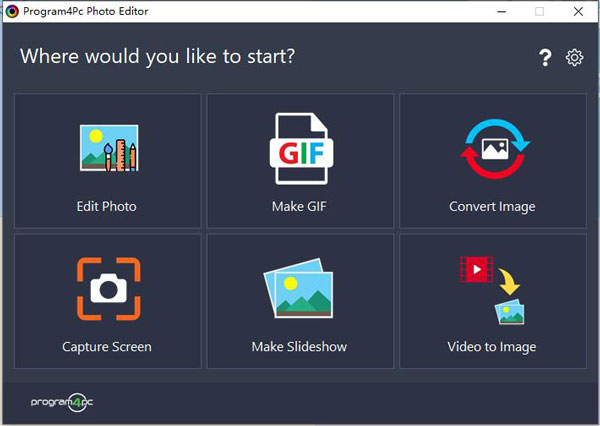Screen dimensions: 600x426
Task: Select the "Convert Image" label
Action: point(492,207)
